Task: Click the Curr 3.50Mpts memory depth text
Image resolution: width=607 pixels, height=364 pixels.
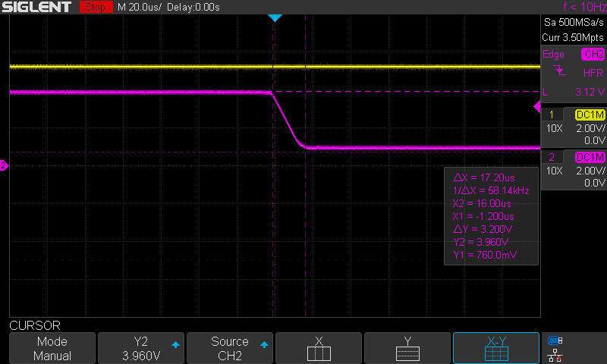Action: 573,37
